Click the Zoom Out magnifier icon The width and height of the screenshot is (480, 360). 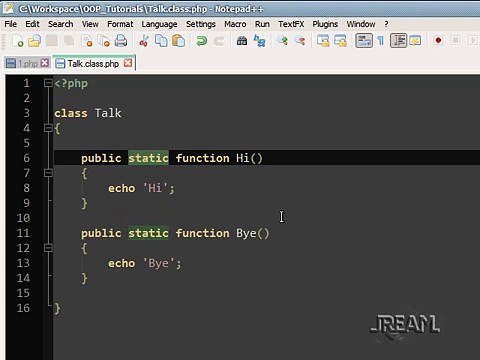pyautogui.click(x=300, y=41)
